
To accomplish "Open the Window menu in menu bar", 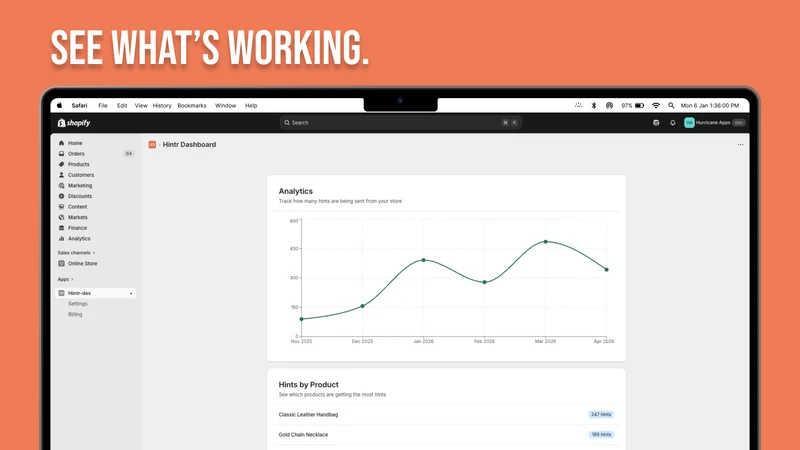I will click(x=225, y=106).
